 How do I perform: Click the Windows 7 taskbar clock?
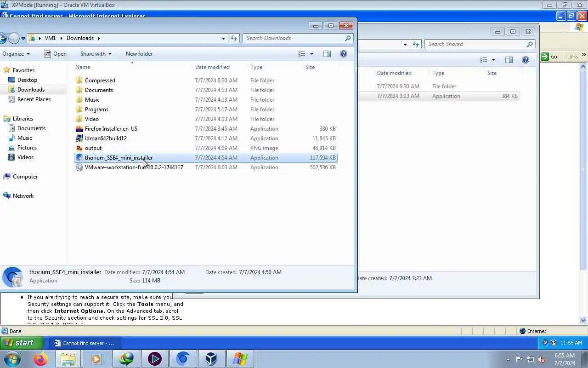[565, 359]
